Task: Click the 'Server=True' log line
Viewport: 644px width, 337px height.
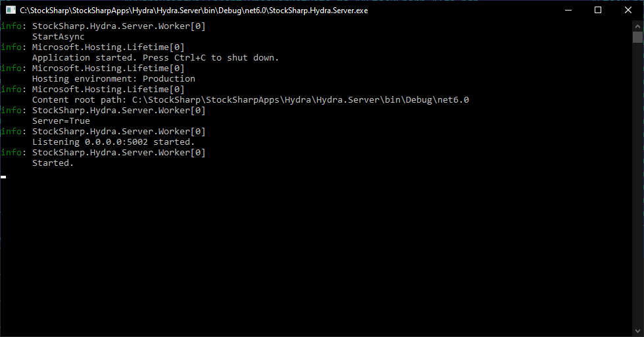Action: (61, 121)
